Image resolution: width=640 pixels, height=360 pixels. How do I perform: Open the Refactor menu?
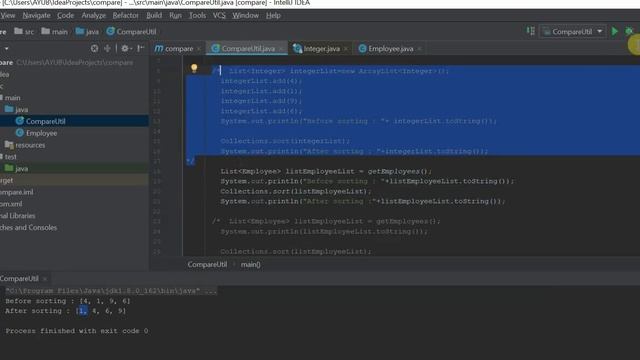[125, 16]
